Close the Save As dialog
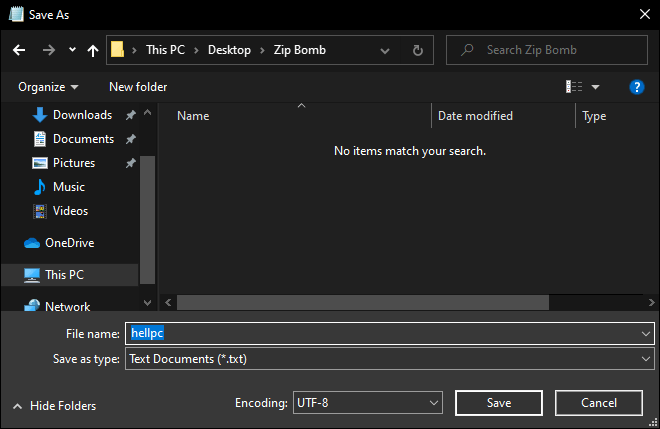660x429 pixels. pyautogui.click(x=644, y=14)
